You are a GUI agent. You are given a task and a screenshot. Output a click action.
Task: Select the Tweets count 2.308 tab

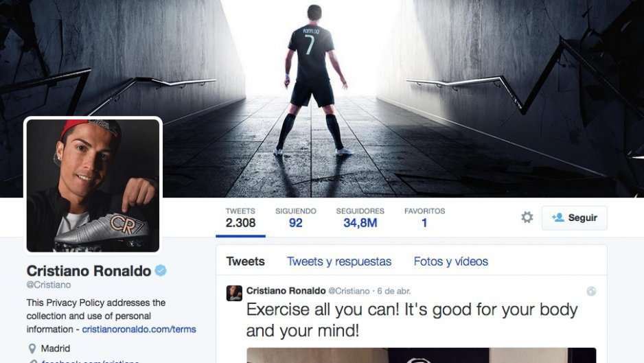coord(241,218)
